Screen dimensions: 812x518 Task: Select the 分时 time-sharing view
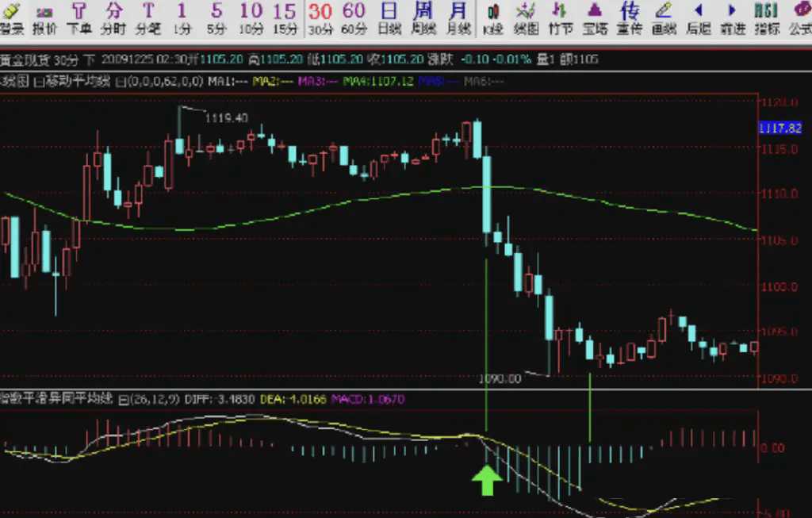113,18
